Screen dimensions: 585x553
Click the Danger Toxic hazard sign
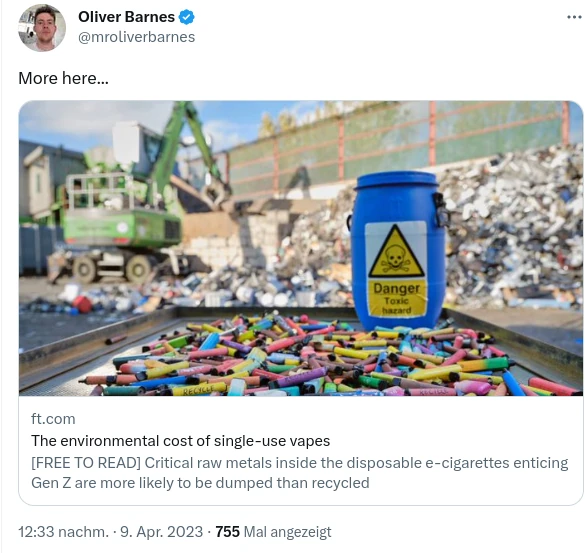(397, 269)
